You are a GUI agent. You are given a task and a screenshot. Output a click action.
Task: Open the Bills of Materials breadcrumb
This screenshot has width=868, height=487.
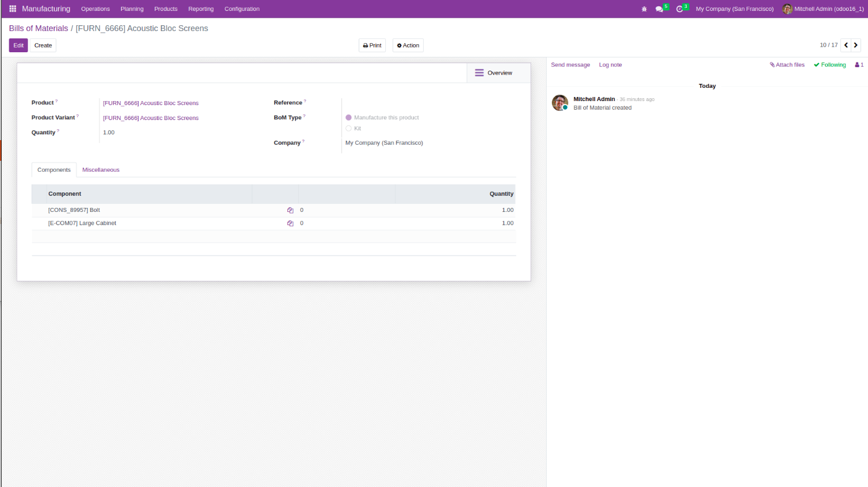click(x=39, y=28)
